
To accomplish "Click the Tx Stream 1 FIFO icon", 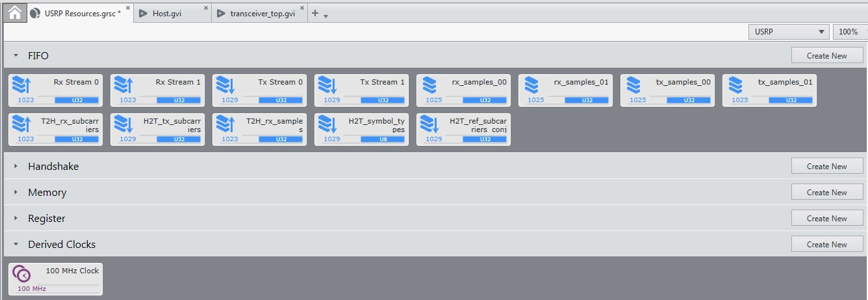I will pyautogui.click(x=328, y=85).
